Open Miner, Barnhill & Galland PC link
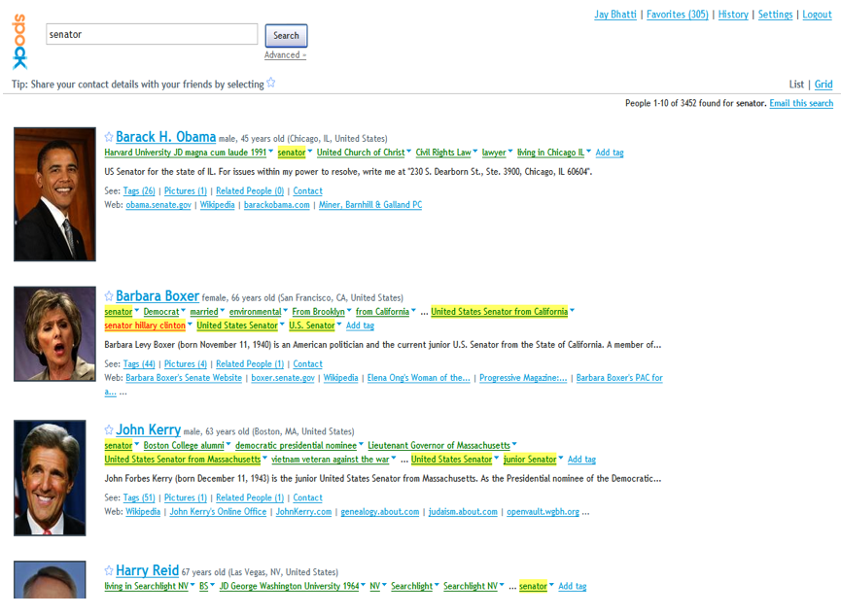Viewport: 841px width, 616px height. point(370,205)
